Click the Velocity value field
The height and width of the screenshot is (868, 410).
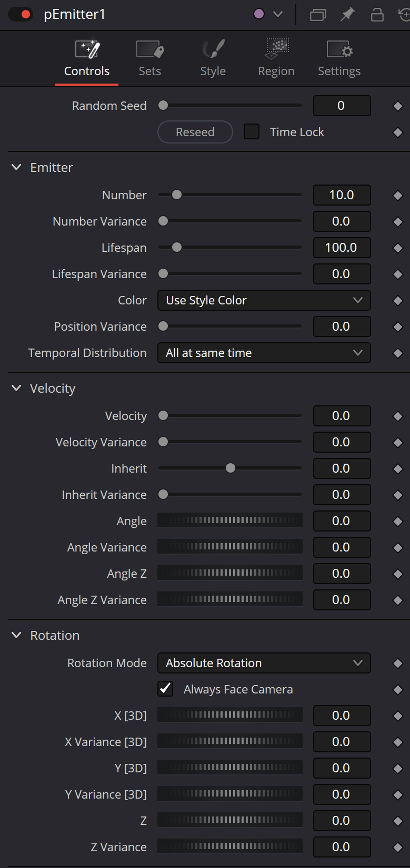[x=342, y=416]
